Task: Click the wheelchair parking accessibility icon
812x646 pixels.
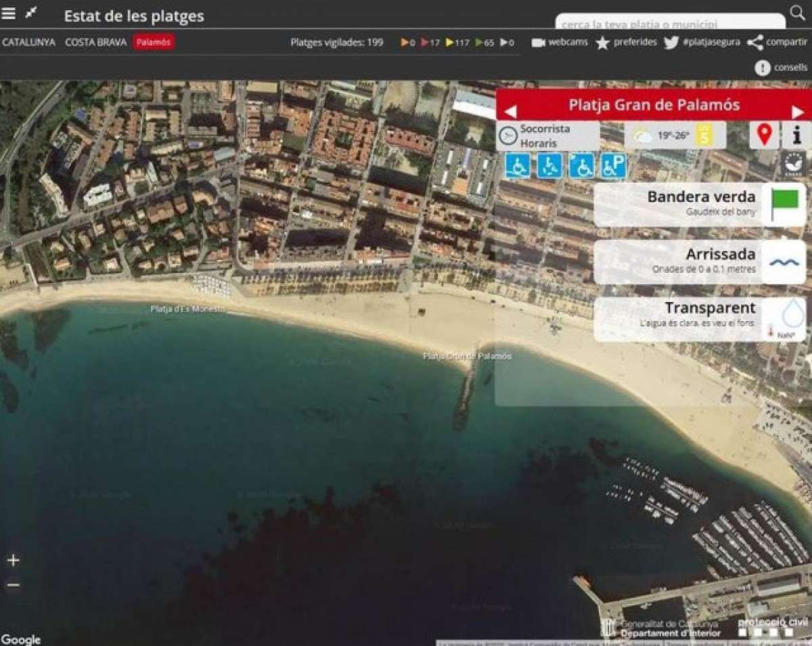Action: pyautogui.click(x=613, y=166)
